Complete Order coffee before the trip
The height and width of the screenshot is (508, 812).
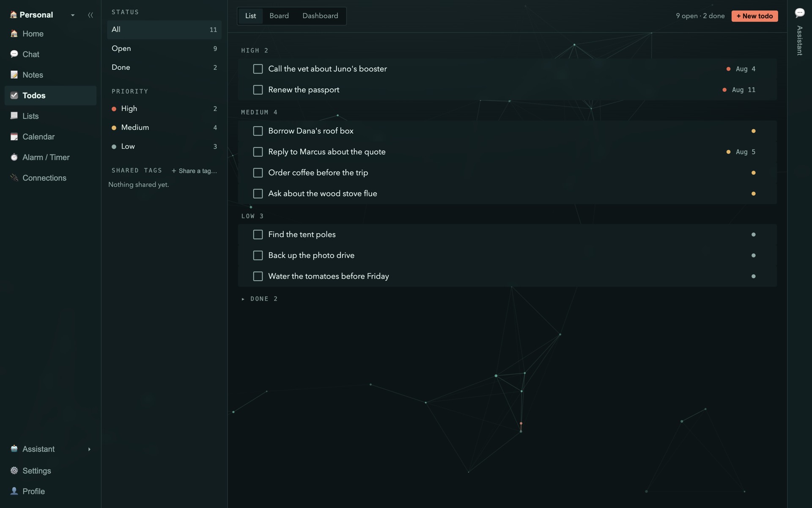click(x=258, y=173)
